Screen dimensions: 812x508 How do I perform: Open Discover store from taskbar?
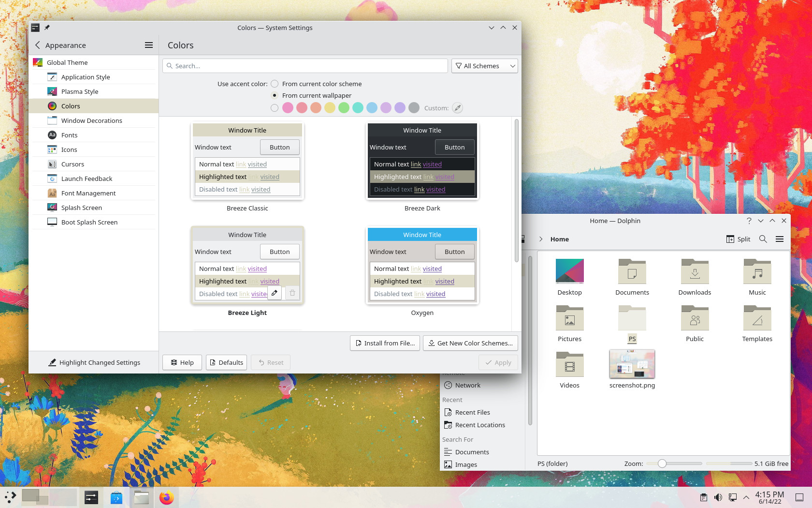116,497
